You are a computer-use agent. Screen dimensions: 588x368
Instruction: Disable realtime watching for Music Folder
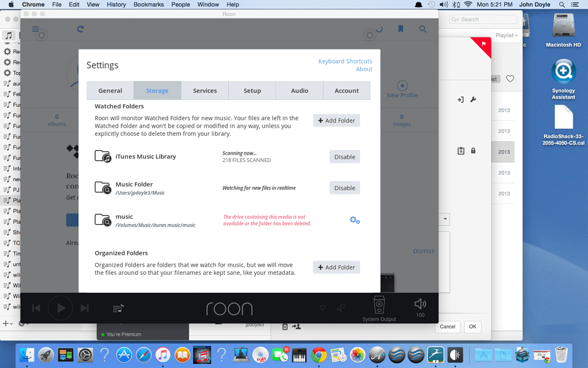[x=345, y=187]
